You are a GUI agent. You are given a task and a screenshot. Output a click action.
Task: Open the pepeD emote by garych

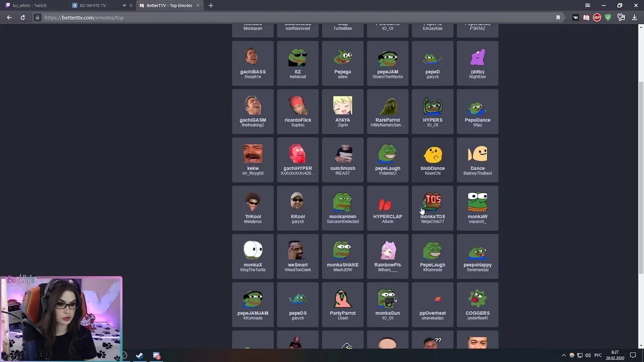point(433,63)
